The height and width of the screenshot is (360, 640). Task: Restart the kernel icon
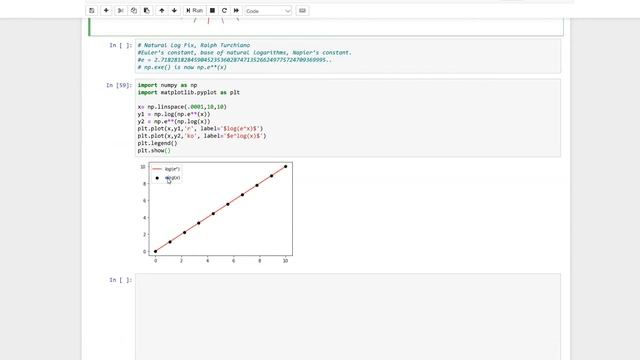[x=224, y=11]
